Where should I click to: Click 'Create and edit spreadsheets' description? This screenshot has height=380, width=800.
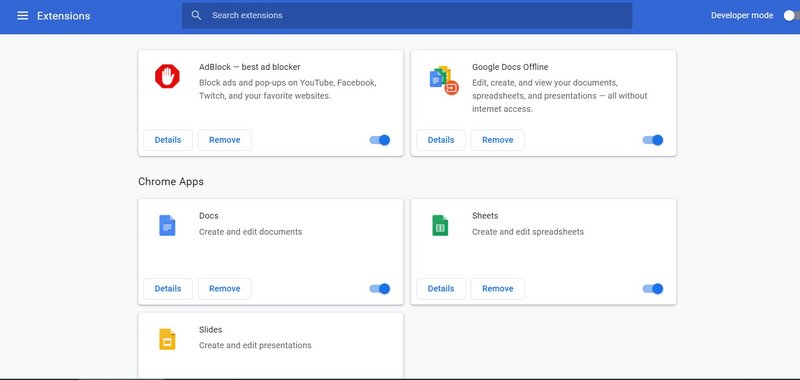pos(528,232)
